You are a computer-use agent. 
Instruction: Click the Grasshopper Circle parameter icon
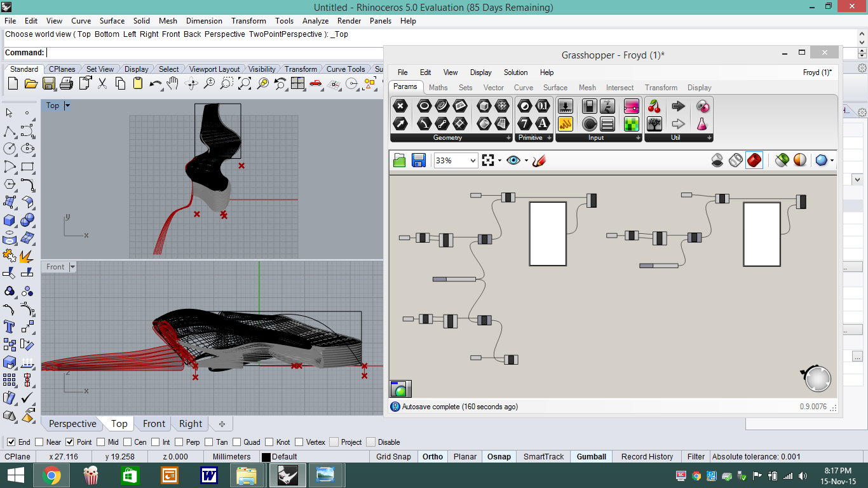pos(424,106)
